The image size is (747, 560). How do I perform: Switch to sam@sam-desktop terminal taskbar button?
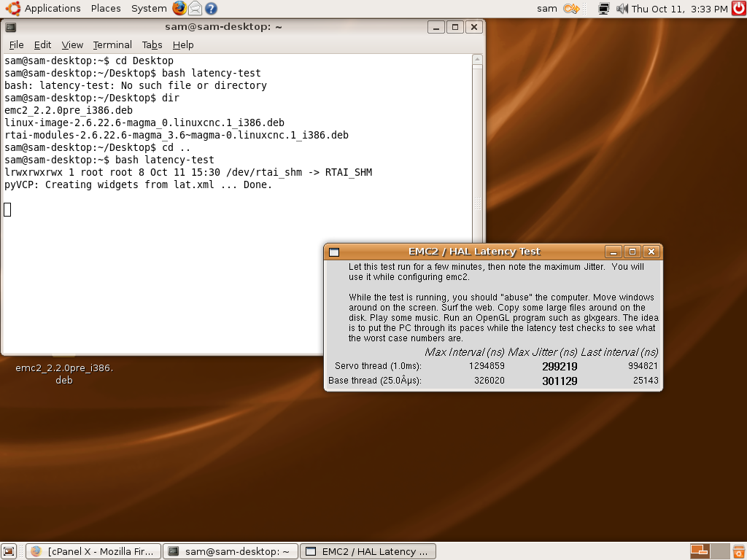point(231,551)
